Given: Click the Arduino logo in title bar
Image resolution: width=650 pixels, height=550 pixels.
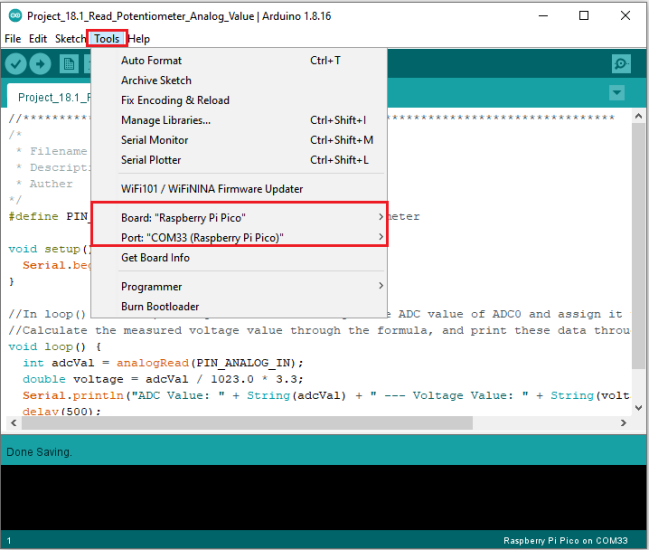Looking at the screenshot, I should 15,16.
